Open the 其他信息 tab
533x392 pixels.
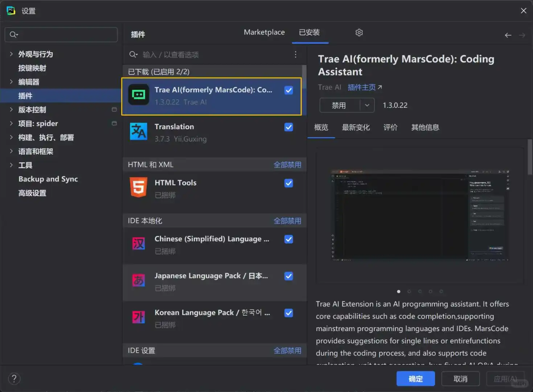click(x=425, y=127)
